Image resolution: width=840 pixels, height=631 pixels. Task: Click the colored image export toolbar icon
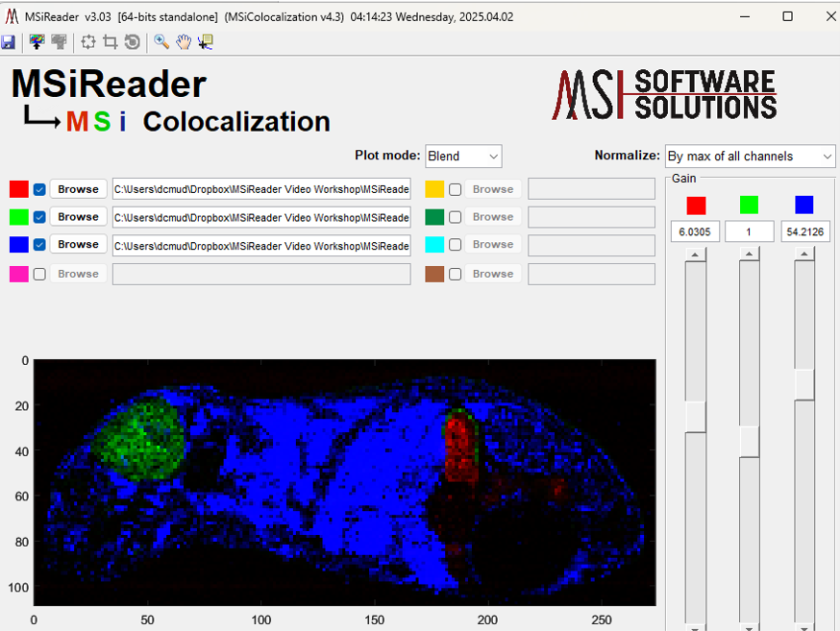point(37,41)
